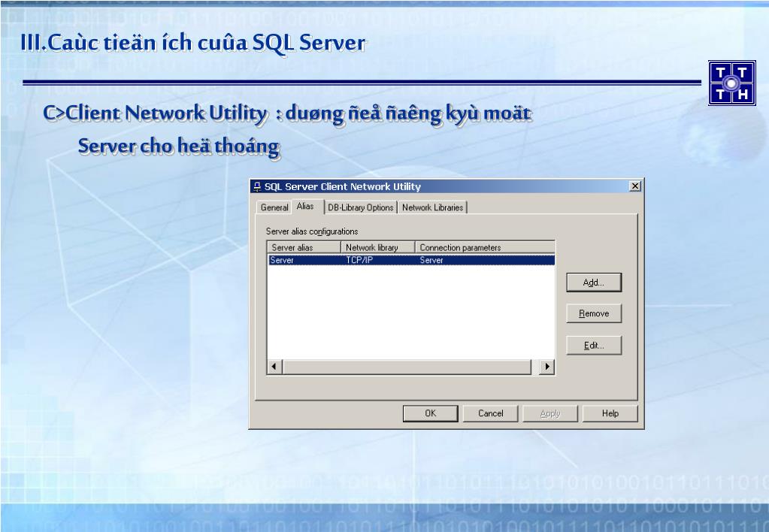Click the Add... button

click(594, 283)
